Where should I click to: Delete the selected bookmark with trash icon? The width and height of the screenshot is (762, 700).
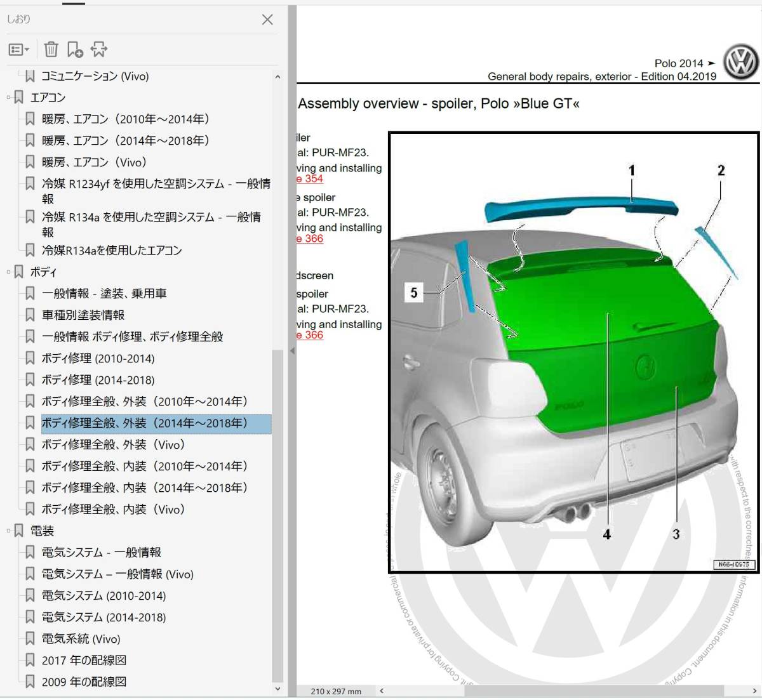[51, 50]
